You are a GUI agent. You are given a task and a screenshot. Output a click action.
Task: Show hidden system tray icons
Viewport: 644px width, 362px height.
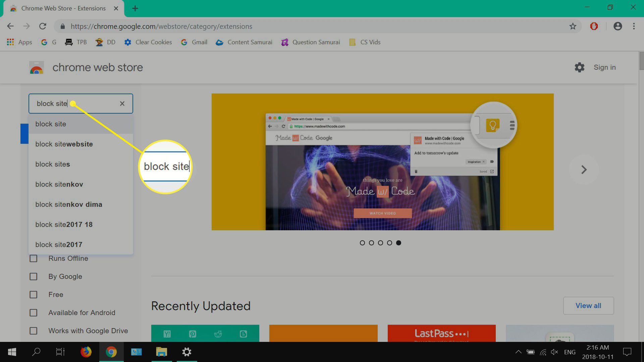click(518, 352)
